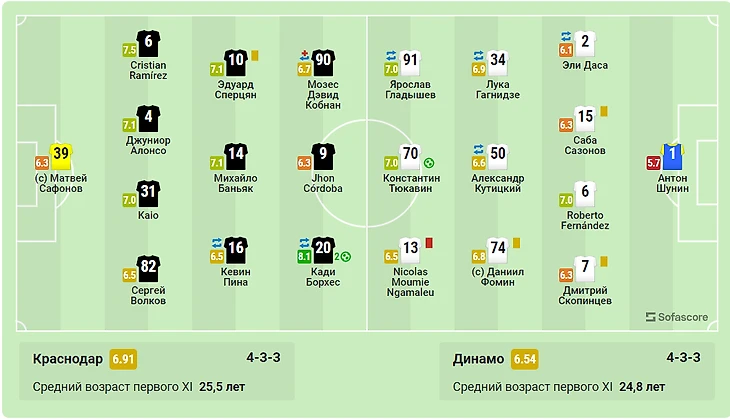Click the goal ball icon beside Tyukavin's 70
This screenshot has width=730, height=419.
(x=429, y=163)
